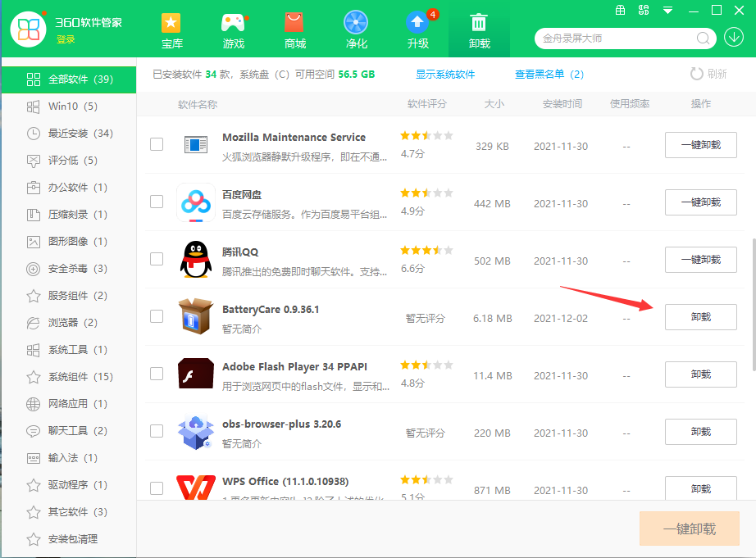Select the 卸载 tab
Viewport: 756px width, 558px height.
point(479,29)
